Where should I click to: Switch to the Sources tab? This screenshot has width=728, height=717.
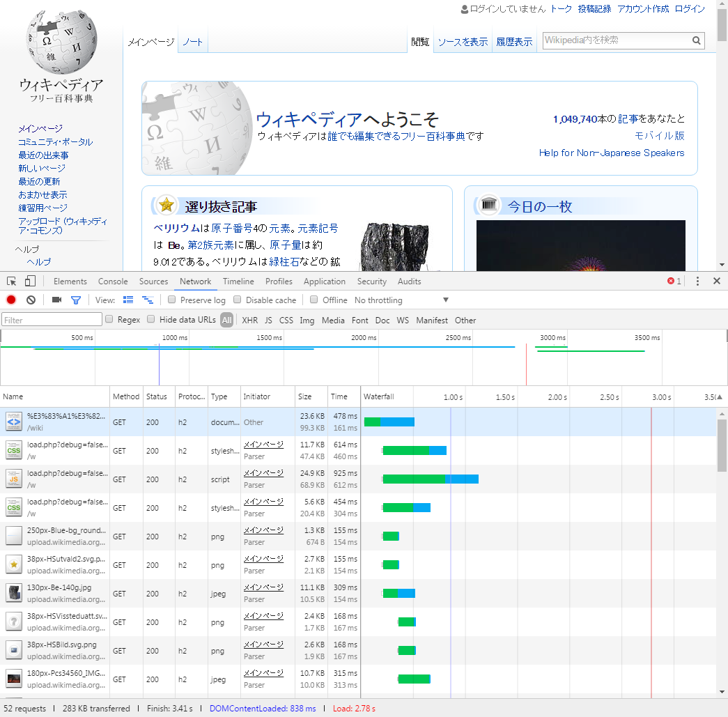tap(154, 282)
